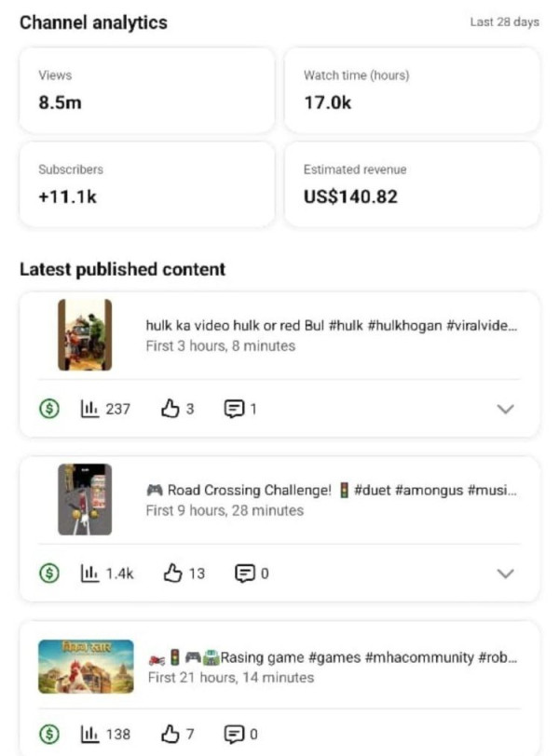Click the comments icon on hulk video
The height and width of the screenshot is (756, 559).
234,409
